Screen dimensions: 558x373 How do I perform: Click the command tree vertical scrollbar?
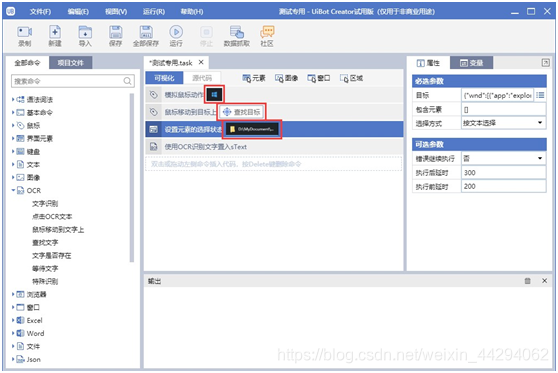click(132, 177)
